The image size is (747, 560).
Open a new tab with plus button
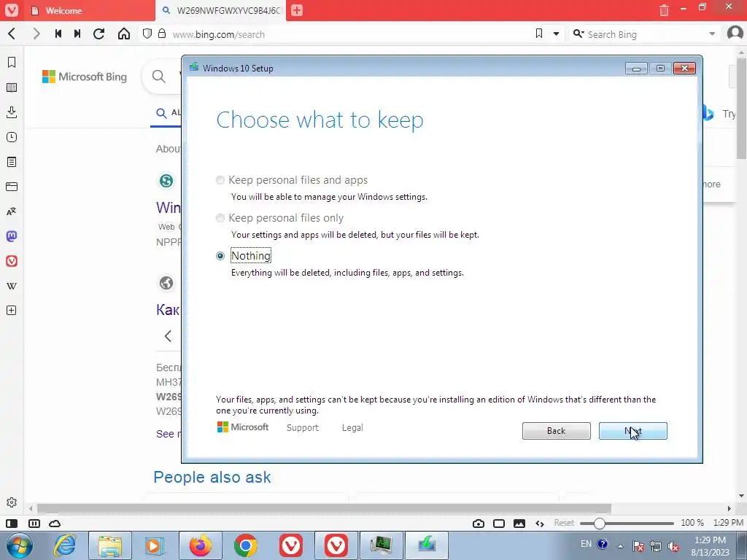coord(297,10)
